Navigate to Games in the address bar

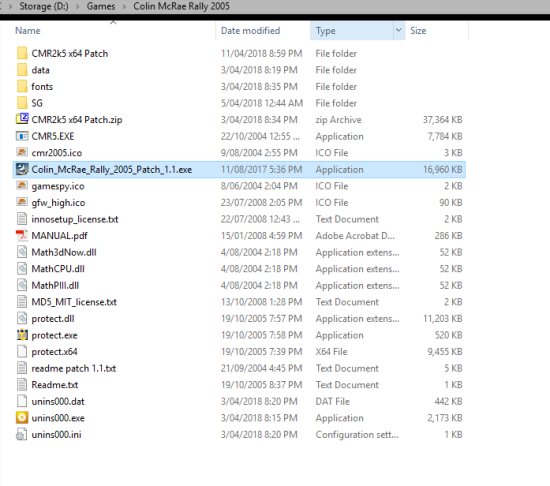(101, 6)
